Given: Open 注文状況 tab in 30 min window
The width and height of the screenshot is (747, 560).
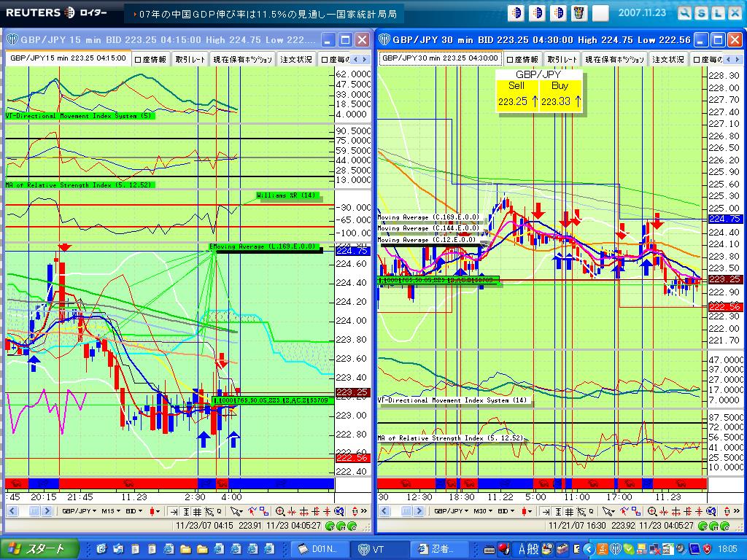Looking at the screenshot, I should point(668,59).
